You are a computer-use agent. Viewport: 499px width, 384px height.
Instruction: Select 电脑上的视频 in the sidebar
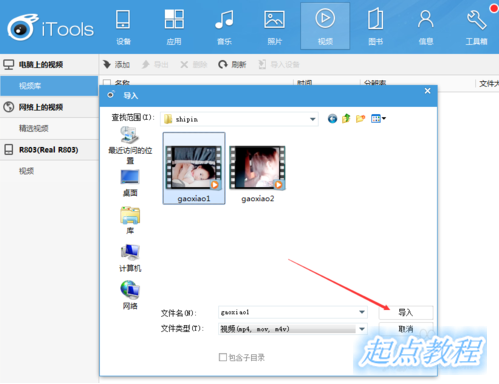coord(49,64)
